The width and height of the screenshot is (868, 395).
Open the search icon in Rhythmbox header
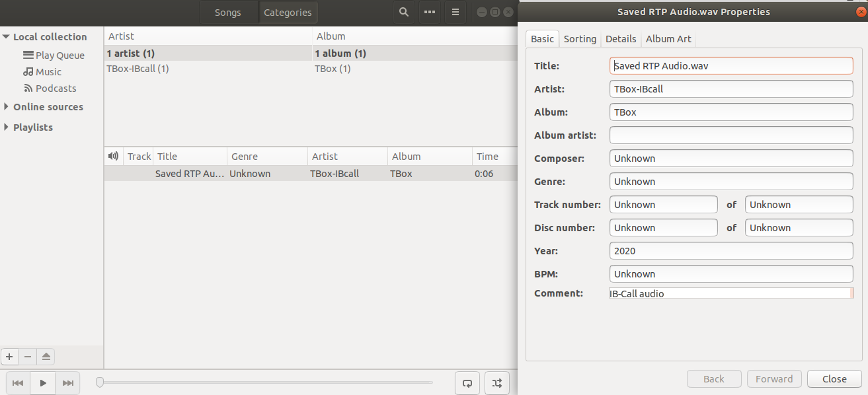point(403,13)
